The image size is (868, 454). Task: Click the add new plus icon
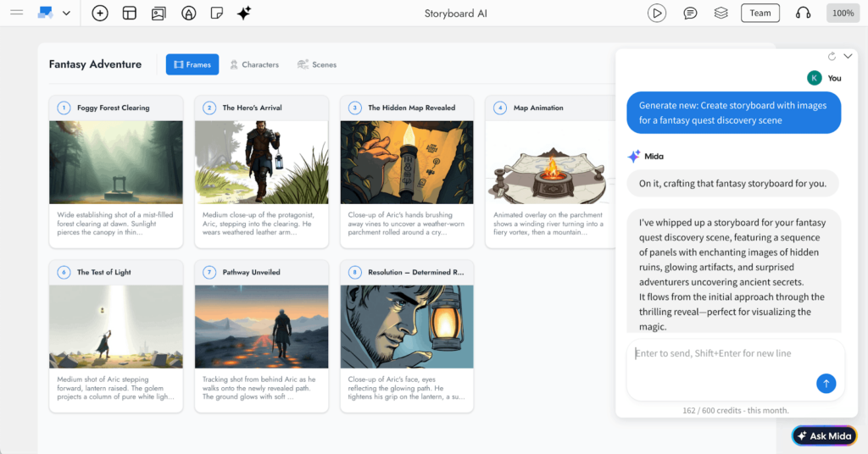[x=100, y=13]
